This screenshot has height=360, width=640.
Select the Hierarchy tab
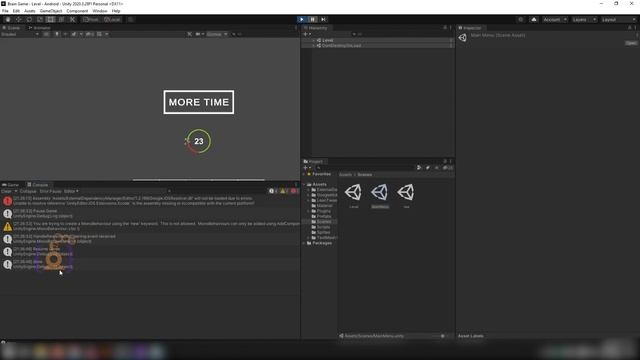(x=316, y=28)
